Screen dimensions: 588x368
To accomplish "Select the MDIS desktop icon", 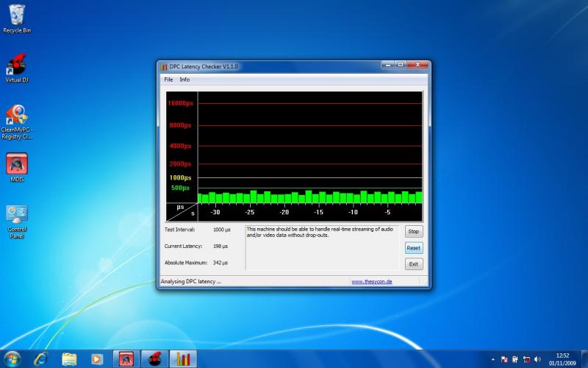I will (x=17, y=164).
